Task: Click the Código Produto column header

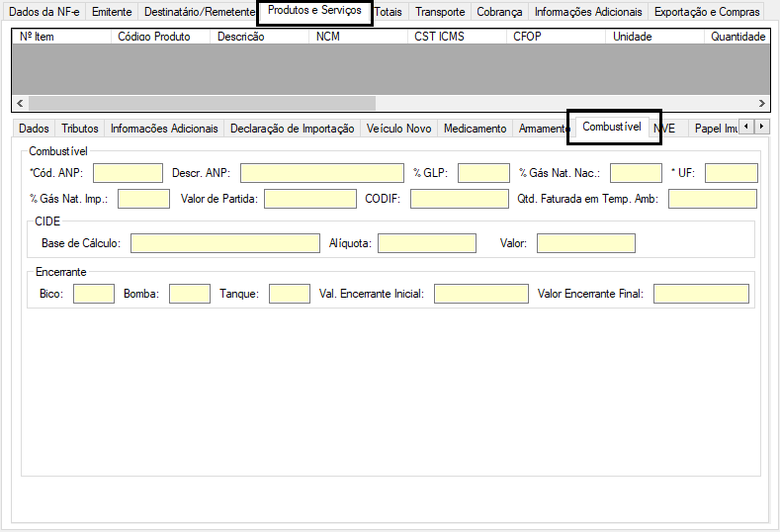Action: pyautogui.click(x=160, y=37)
